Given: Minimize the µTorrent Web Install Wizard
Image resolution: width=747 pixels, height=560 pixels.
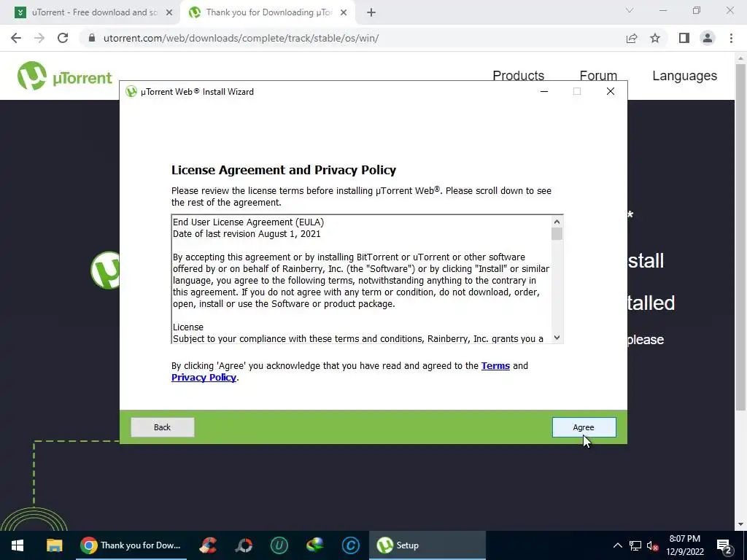Looking at the screenshot, I should click(544, 91).
